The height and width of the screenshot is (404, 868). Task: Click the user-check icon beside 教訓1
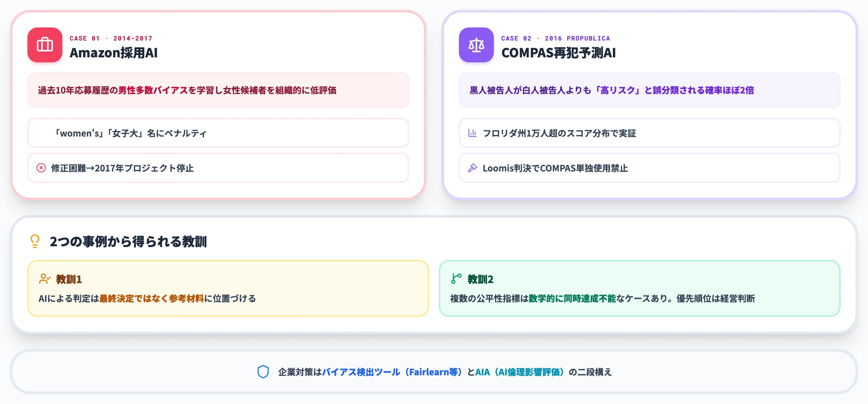pos(45,279)
